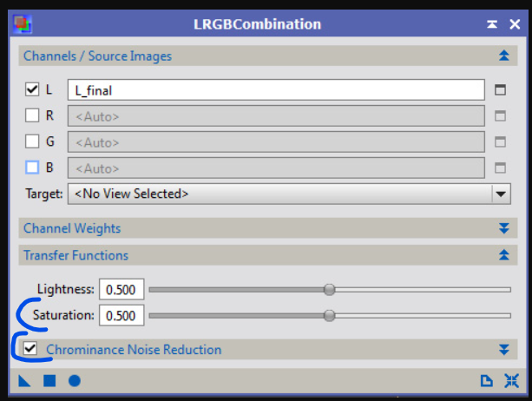Uncheck the L channel checkbox
532x401 pixels.
32,89
